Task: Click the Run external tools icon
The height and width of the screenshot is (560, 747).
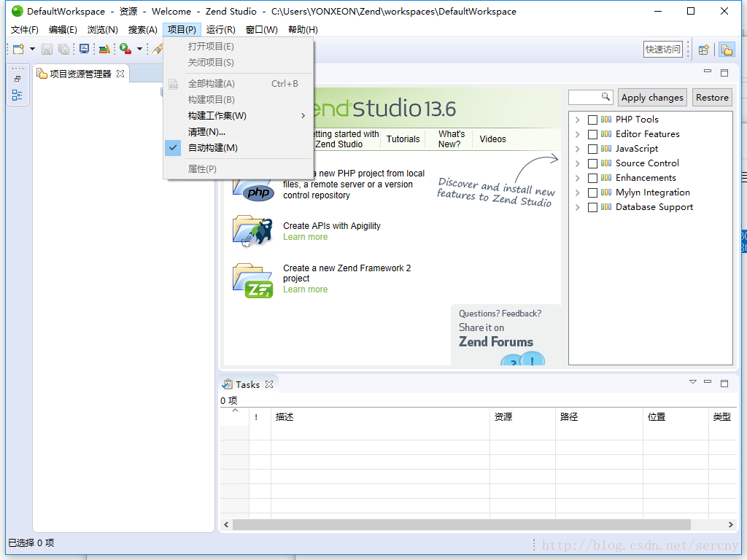Action: pos(125,49)
